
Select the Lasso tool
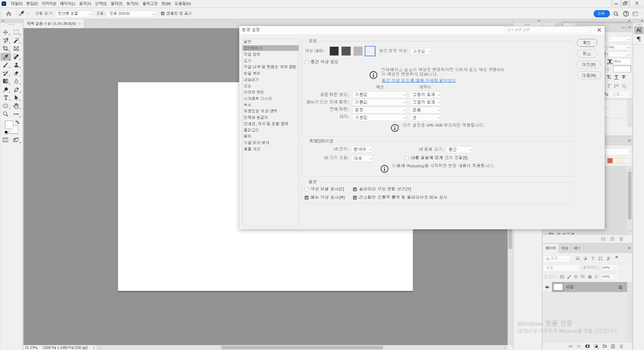tap(6, 41)
